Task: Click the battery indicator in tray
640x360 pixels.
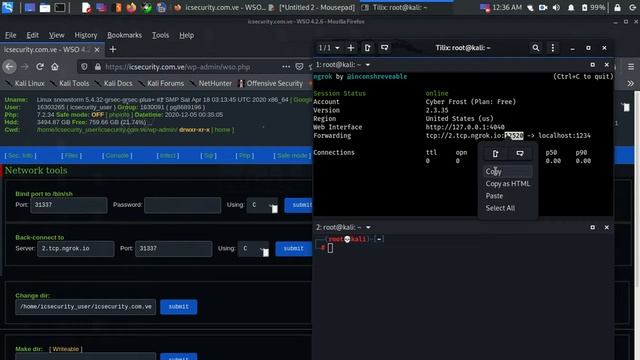Action: (593, 7)
